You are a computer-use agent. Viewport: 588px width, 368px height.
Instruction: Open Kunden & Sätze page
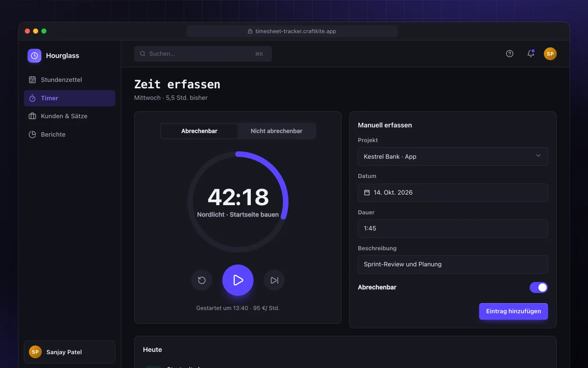[x=69, y=116]
